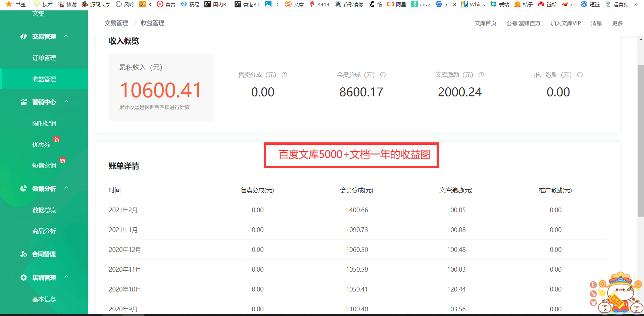Click the cartoon mascot widget
The image size is (644, 316).
tap(616, 293)
